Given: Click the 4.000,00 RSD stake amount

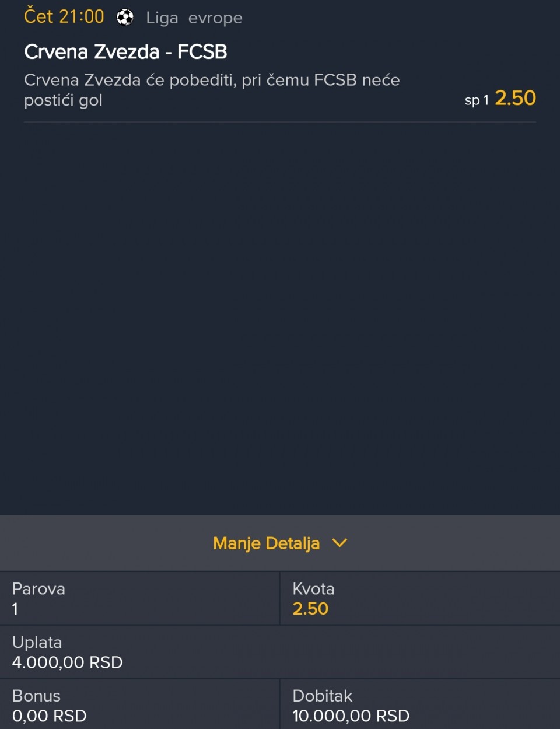Looking at the screenshot, I should [x=68, y=662].
